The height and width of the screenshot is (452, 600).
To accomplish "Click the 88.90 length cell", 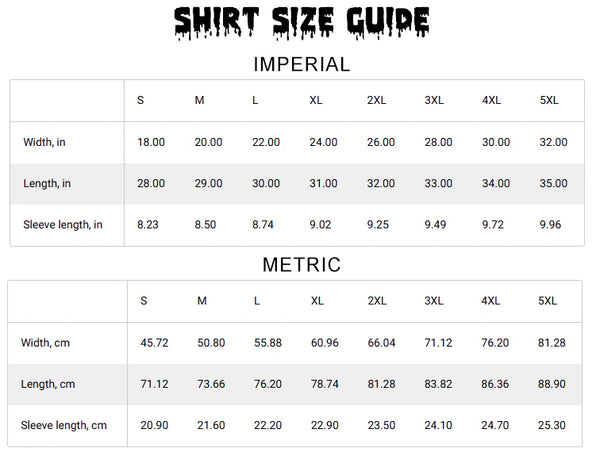I will click(552, 384).
